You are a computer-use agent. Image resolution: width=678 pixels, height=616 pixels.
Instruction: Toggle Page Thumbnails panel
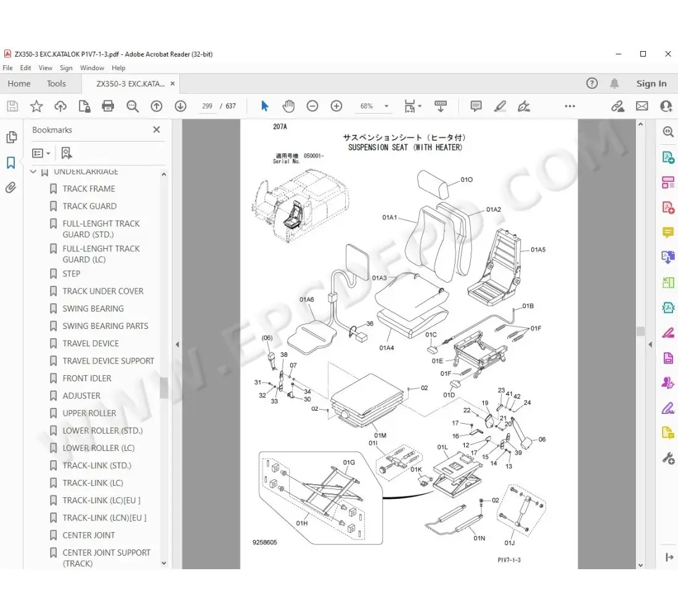(10, 137)
